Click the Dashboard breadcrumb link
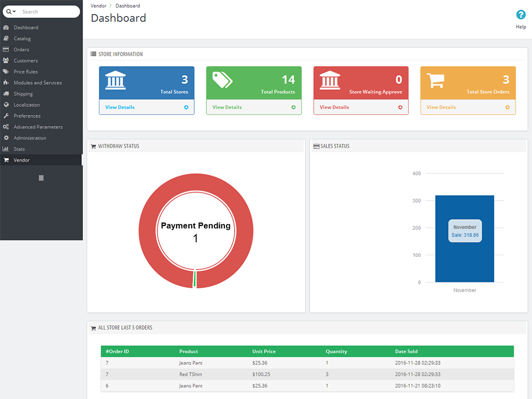The height and width of the screenshot is (399, 532). [x=128, y=6]
